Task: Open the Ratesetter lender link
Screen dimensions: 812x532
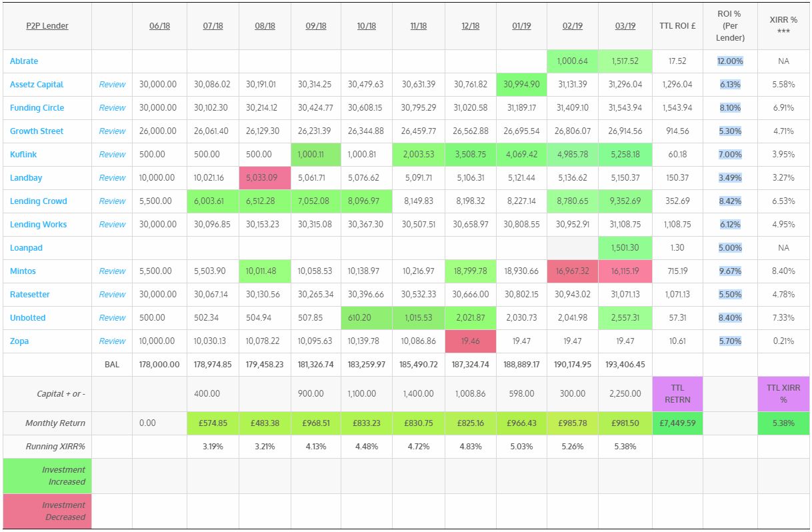Action: point(30,295)
